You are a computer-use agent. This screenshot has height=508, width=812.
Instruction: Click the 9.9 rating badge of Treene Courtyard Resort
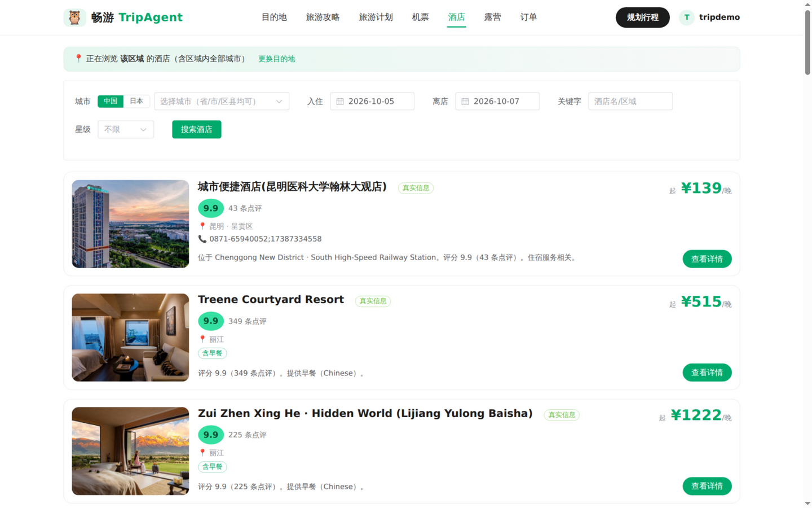pyautogui.click(x=211, y=321)
